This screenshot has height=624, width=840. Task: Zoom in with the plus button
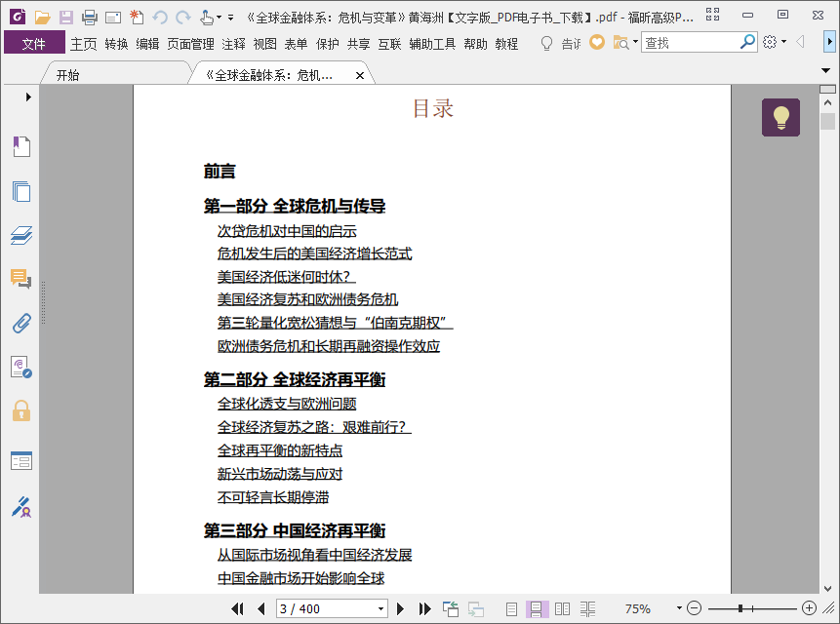[x=809, y=608]
